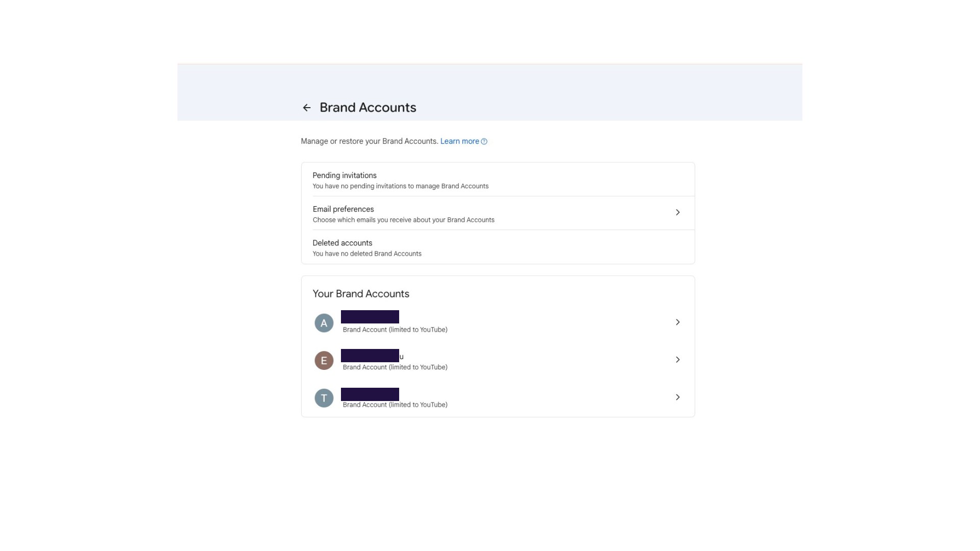Select the Pending invitations row
Image resolution: width=980 pixels, height=551 pixels.
(345, 175)
